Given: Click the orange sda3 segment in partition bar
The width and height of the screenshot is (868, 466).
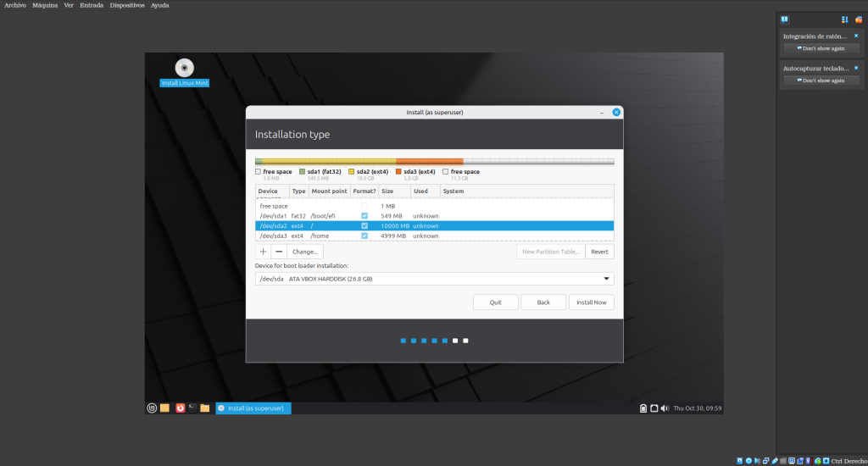Looking at the screenshot, I should [x=429, y=161].
